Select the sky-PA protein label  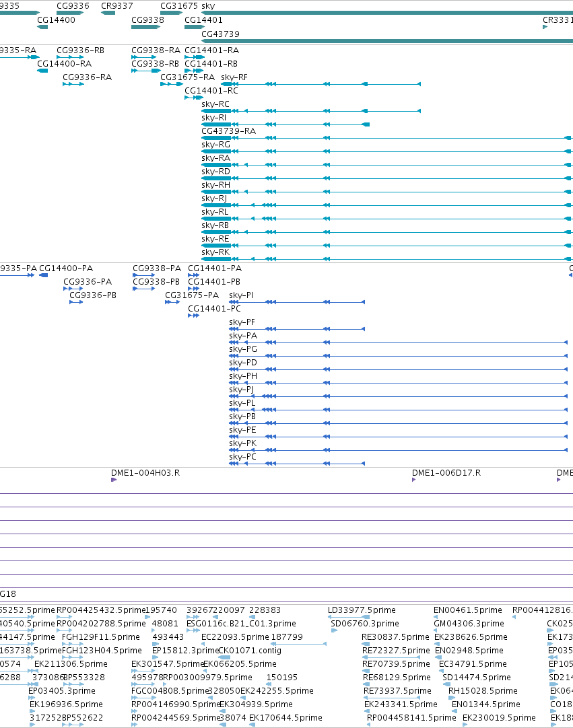[243, 336]
